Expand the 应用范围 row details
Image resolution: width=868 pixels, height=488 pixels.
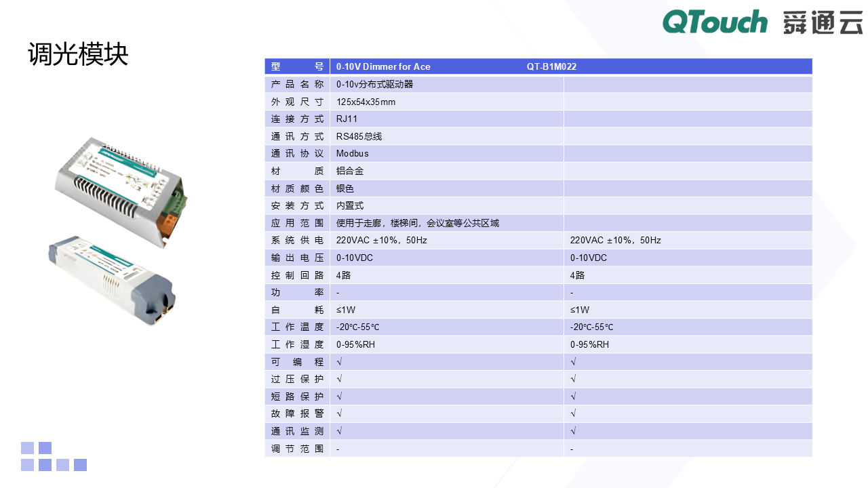coord(448,222)
